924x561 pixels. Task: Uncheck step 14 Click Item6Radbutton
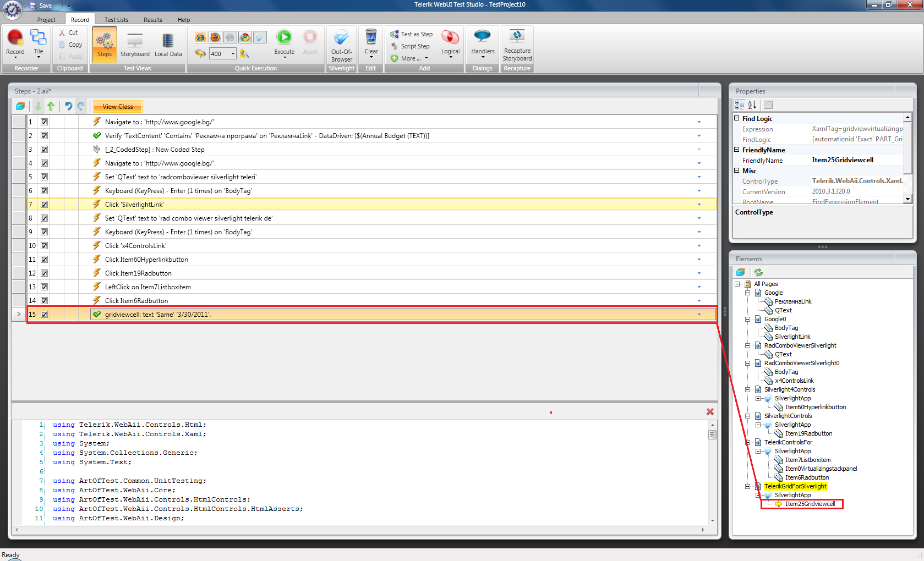(x=44, y=301)
